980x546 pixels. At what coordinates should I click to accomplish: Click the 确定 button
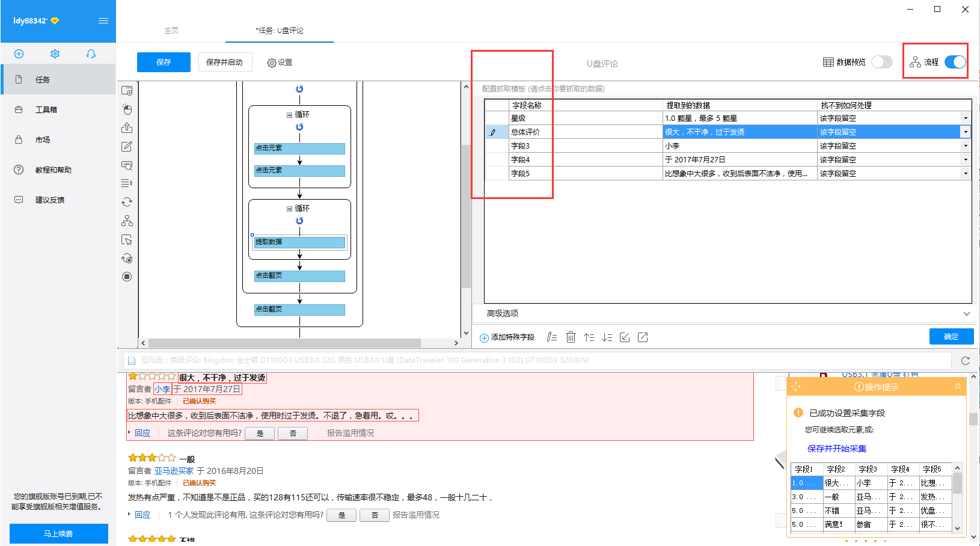(951, 337)
